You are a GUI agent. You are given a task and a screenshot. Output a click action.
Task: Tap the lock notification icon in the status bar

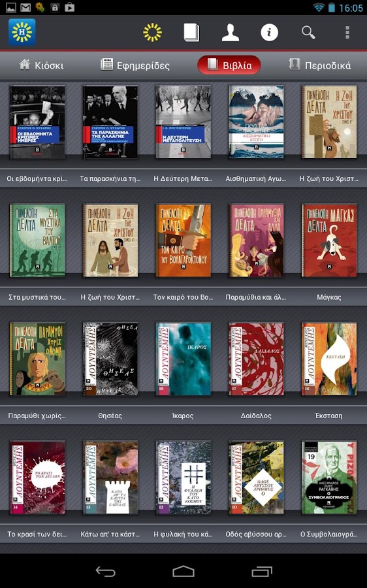click(x=55, y=7)
